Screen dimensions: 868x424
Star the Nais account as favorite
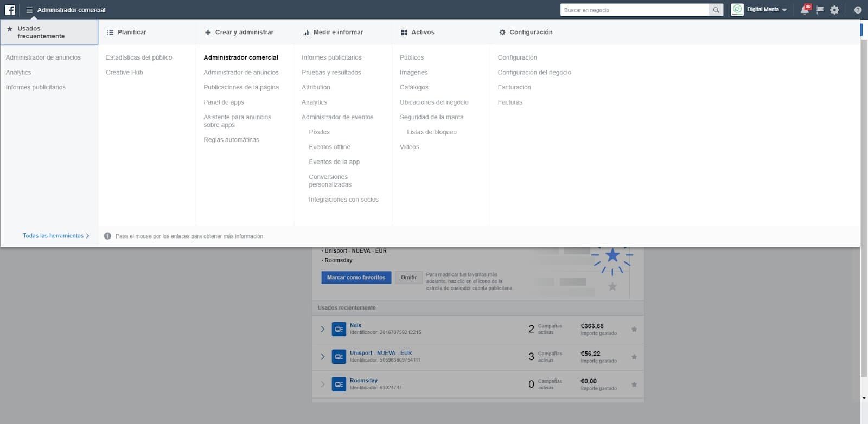pos(634,329)
